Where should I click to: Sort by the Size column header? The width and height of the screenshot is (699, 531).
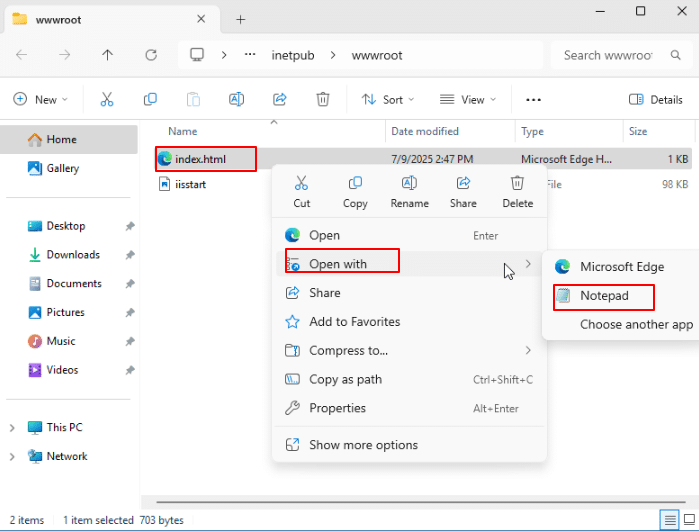coord(638,131)
